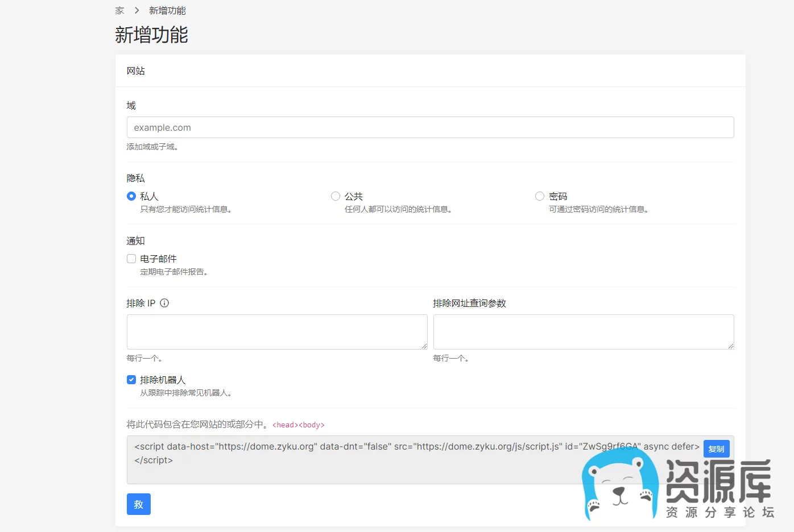Click the blue 救 save button
Screen dimensions: 794x532
pyautogui.click(x=138, y=504)
